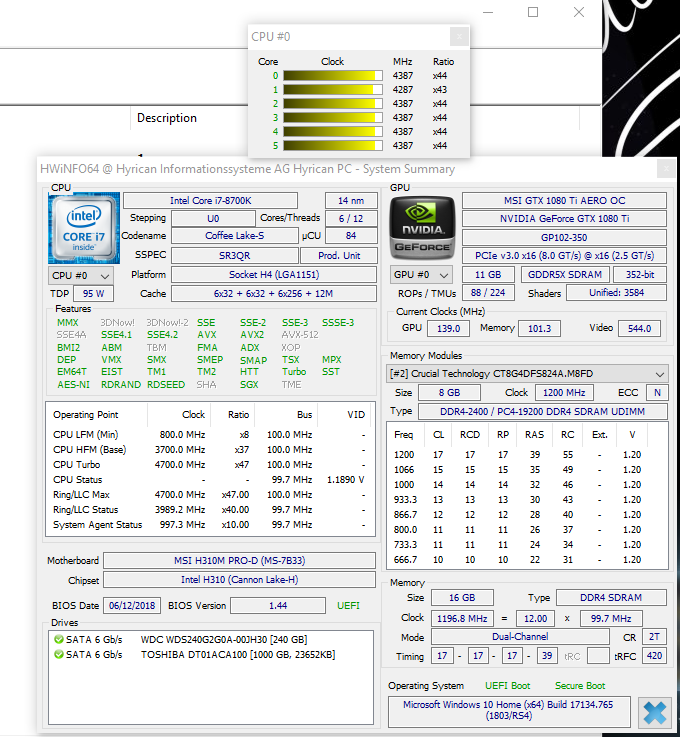Click the 1.1890 V VID value

coord(345,479)
